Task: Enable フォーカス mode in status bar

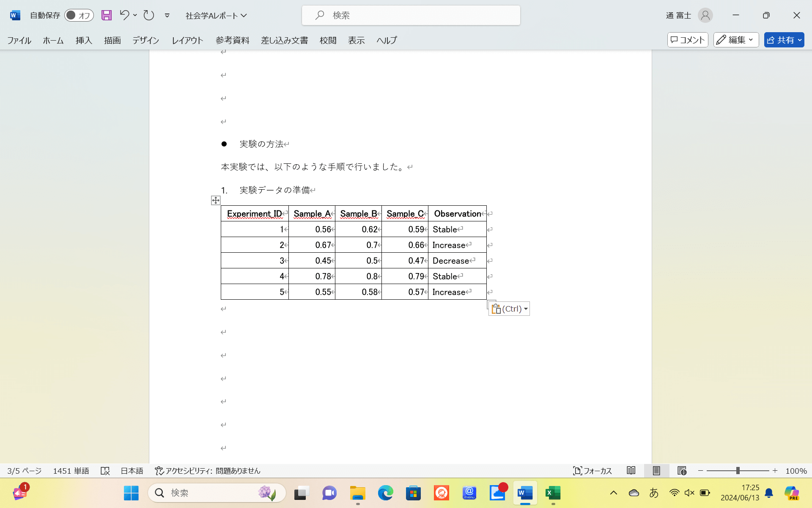Action: tap(593, 470)
